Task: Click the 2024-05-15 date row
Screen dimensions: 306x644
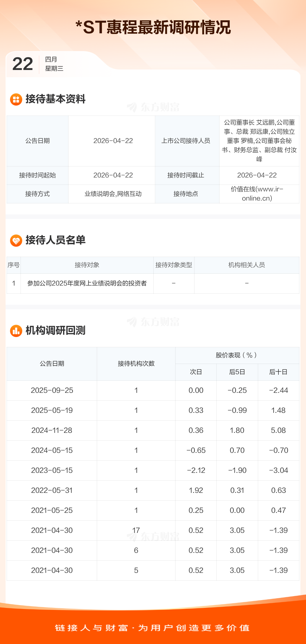Action: pyautogui.click(x=153, y=450)
